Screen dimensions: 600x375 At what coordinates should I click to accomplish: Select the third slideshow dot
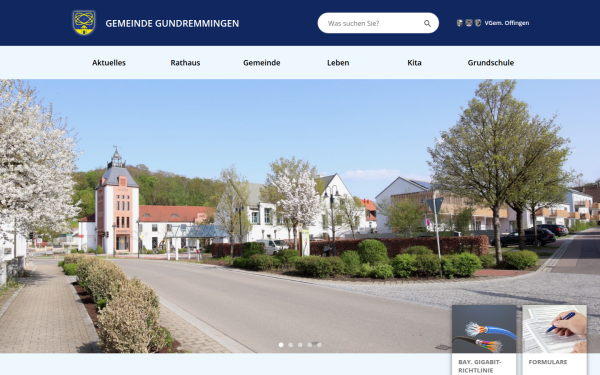click(x=300, y=345)
